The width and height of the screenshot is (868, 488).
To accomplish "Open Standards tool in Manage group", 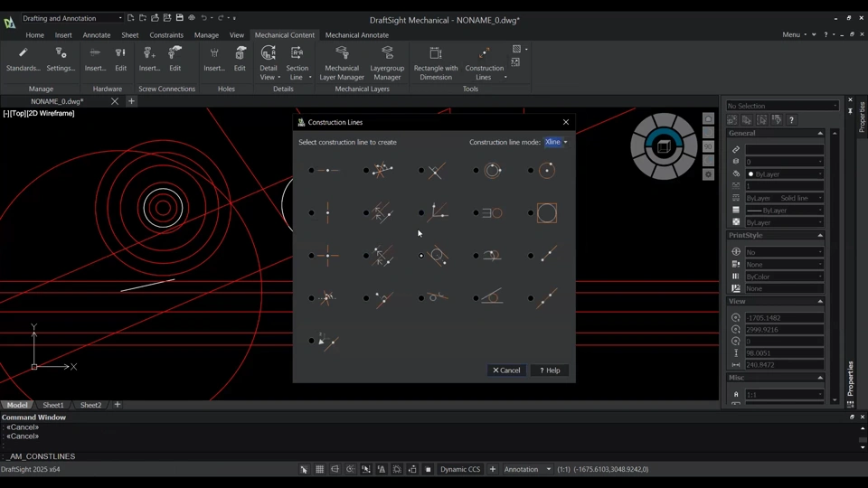I will (x=24, y=60).
